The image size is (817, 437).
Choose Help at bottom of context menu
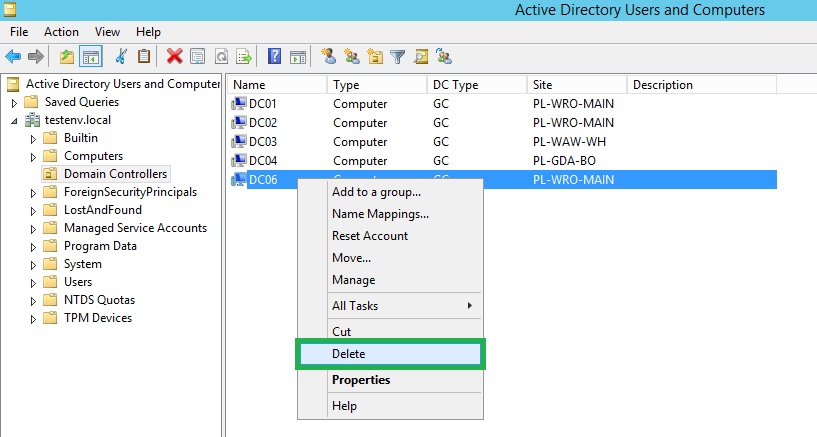coord(390,405)
